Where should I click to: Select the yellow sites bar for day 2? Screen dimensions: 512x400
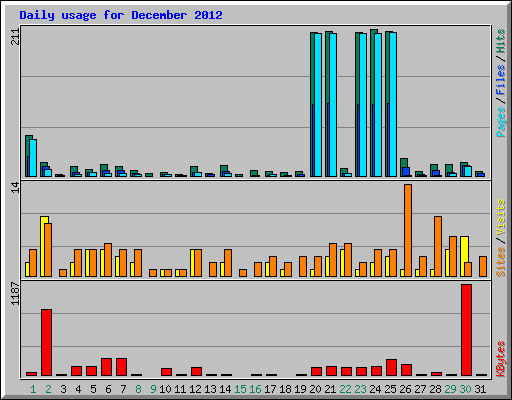[x=43, y=246]
